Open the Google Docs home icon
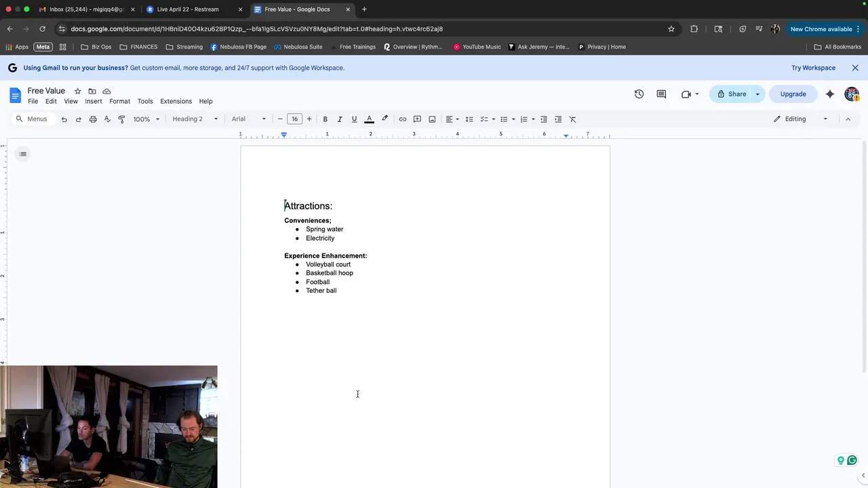Image resolution: width=868 pixels, height=488 pixels. [x=16, y=95]
